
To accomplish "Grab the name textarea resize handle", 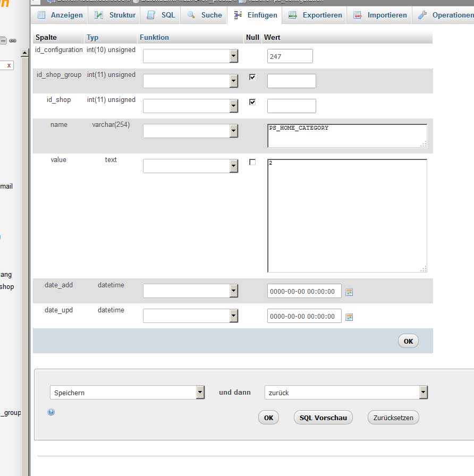I will click(x=424, y=144).
